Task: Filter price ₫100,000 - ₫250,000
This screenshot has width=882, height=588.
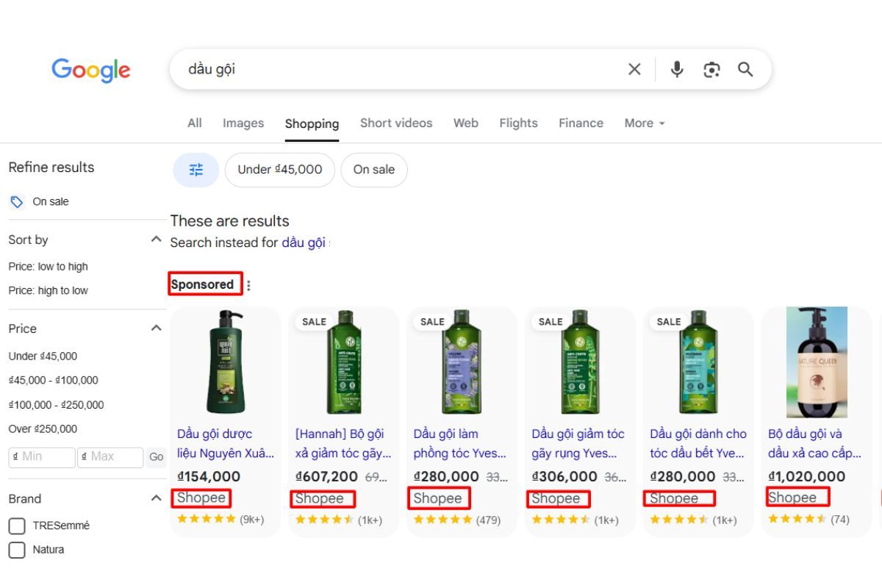Action: point(56,404)
